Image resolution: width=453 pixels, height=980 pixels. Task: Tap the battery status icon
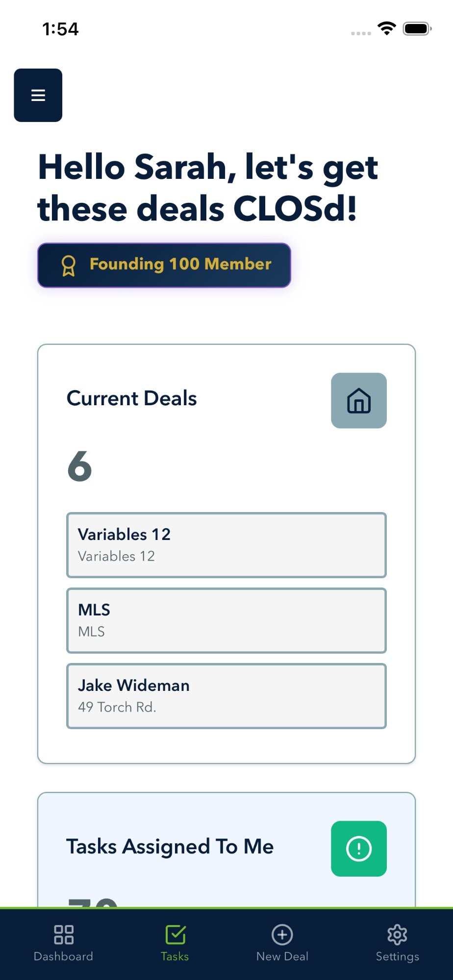(417, 28)
